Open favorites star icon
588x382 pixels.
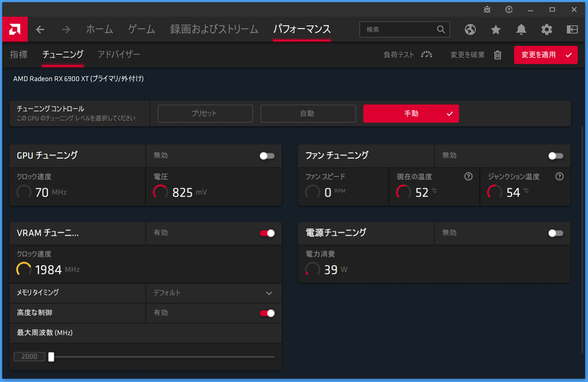point(496,29)
